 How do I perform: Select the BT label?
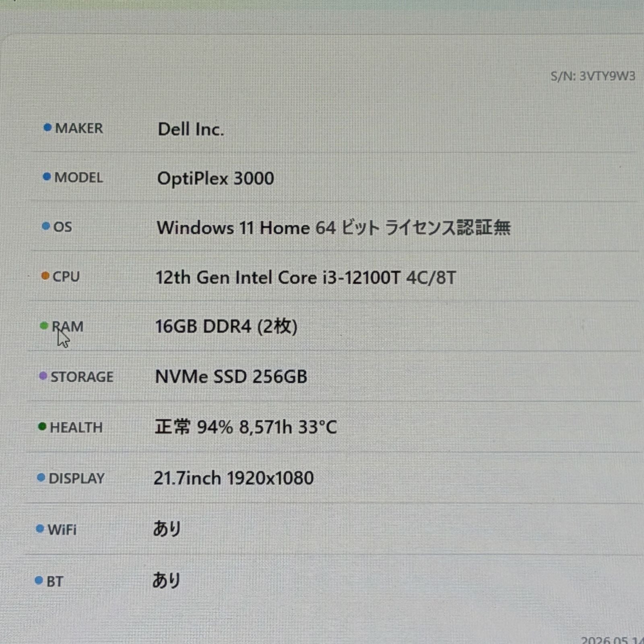coord(55,582)
